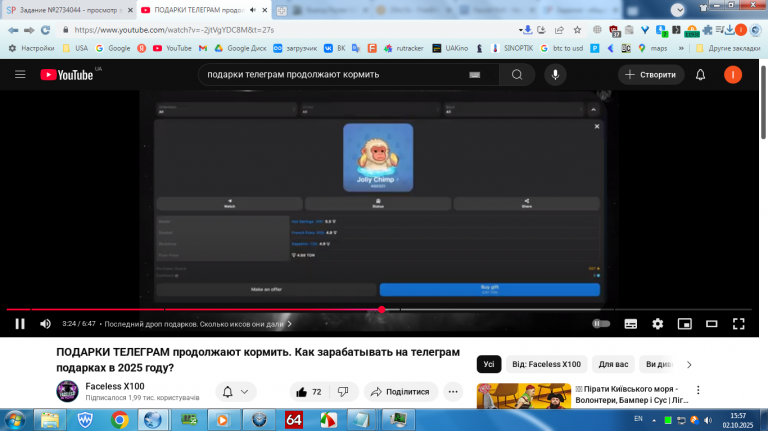Open YouTube notifications bell

tap(700, 74)
